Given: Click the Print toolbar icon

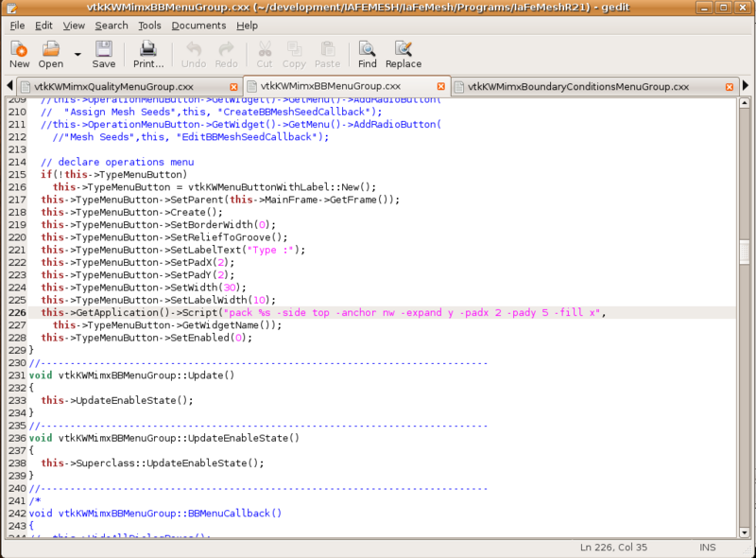Looking at the screenshot, I should tap(148, 54).
